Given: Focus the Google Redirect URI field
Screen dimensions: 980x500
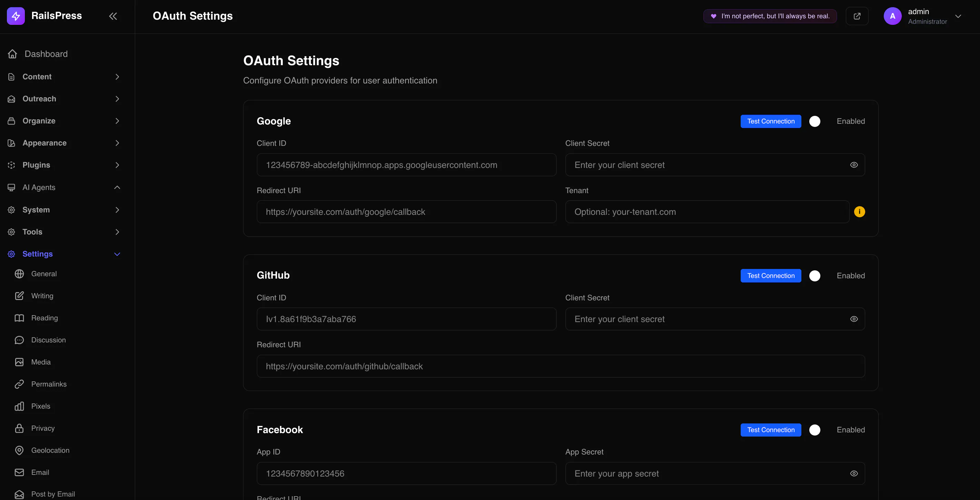Looking at the screenshot, I should 406,212.
